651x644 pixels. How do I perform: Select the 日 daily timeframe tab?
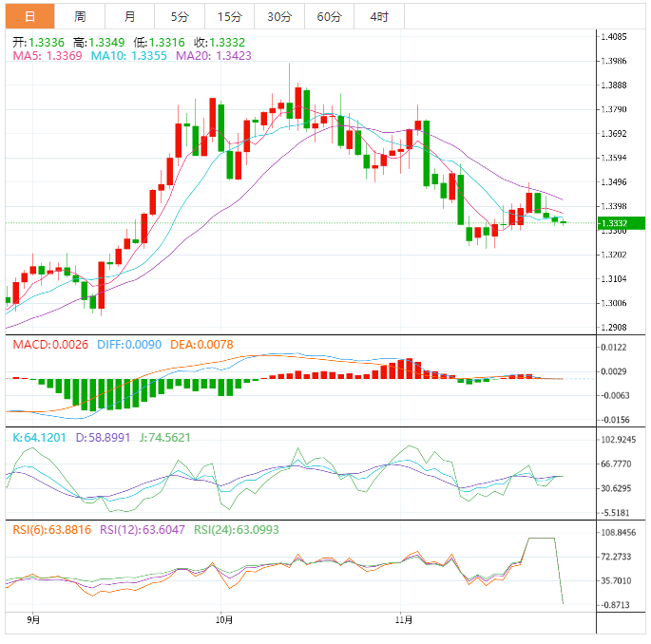coord(29,16)
